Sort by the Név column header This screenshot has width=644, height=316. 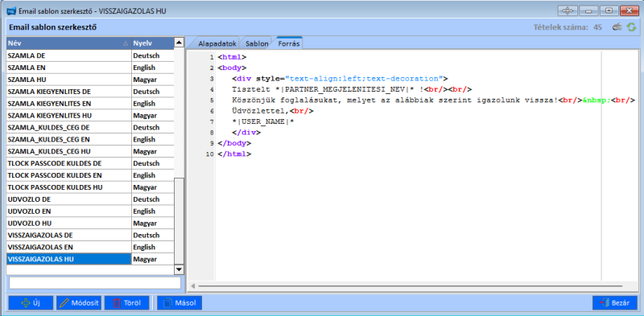[68, 43]
